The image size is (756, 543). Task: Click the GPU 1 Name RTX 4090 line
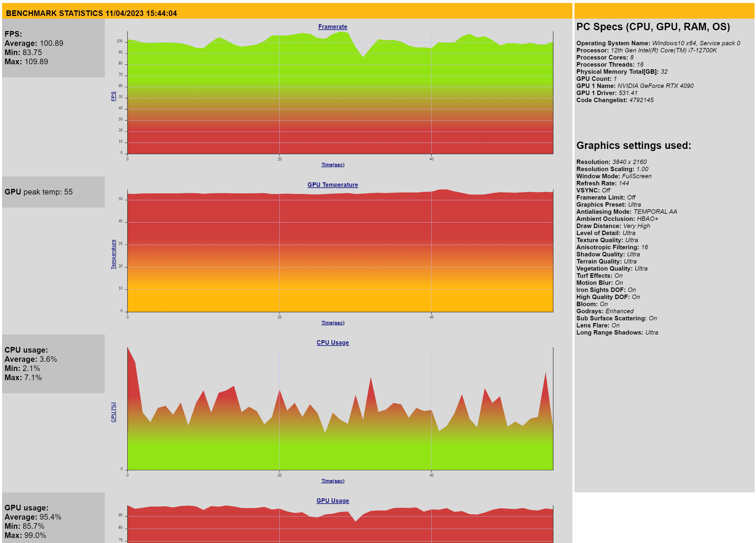635,86
